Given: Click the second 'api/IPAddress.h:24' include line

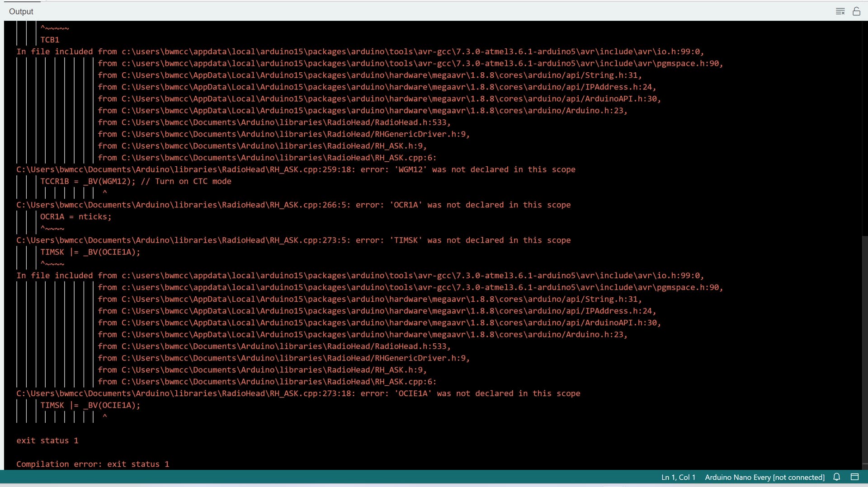Looking at the screenshot, I should click(377, 311).
